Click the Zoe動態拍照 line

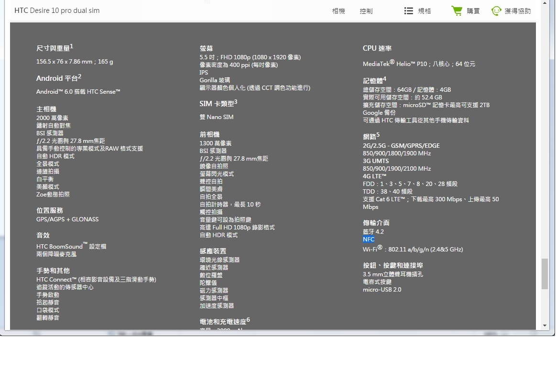click(x=53, y=194)
